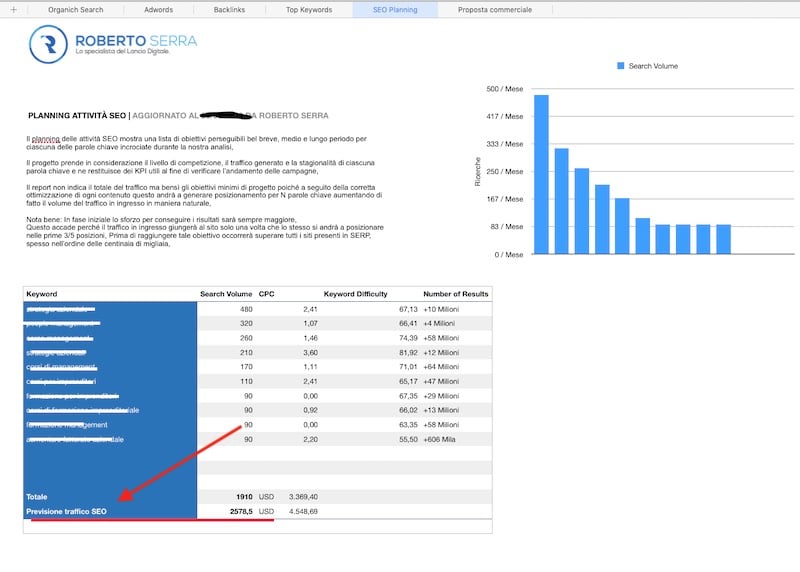Click the Roberto Serra logo icon

[48, 44]
